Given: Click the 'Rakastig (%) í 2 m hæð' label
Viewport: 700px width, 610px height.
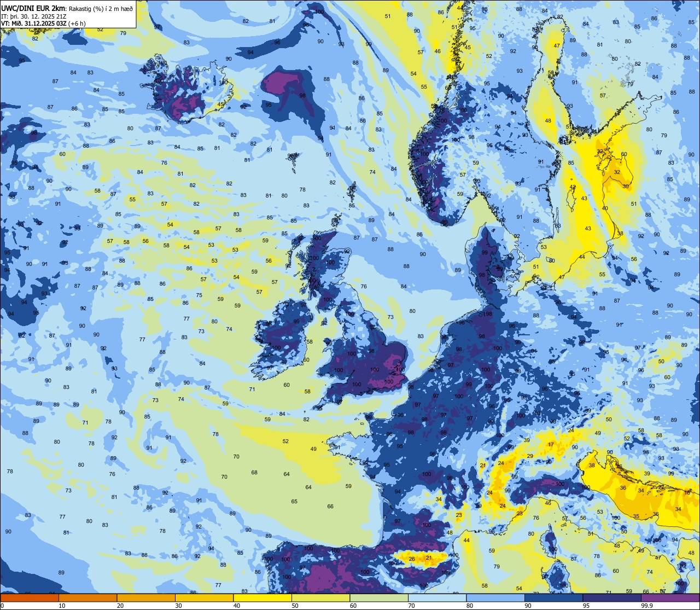Looking at the screenshot, I should (x=101, y=8).
